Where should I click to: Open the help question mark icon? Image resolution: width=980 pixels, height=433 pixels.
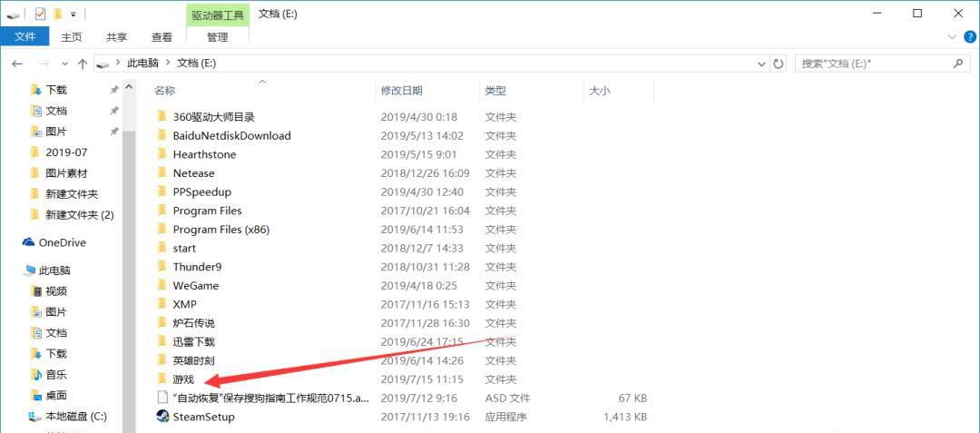(970, 37)
